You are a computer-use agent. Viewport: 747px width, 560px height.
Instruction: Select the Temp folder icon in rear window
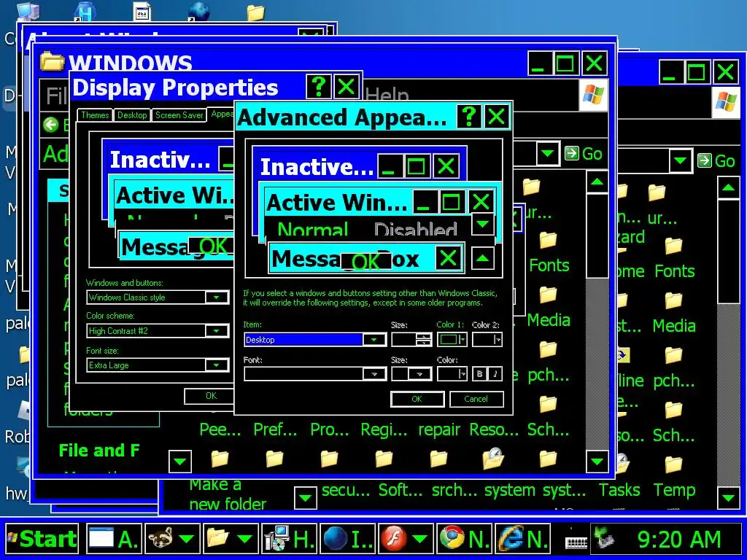(673, 465)
